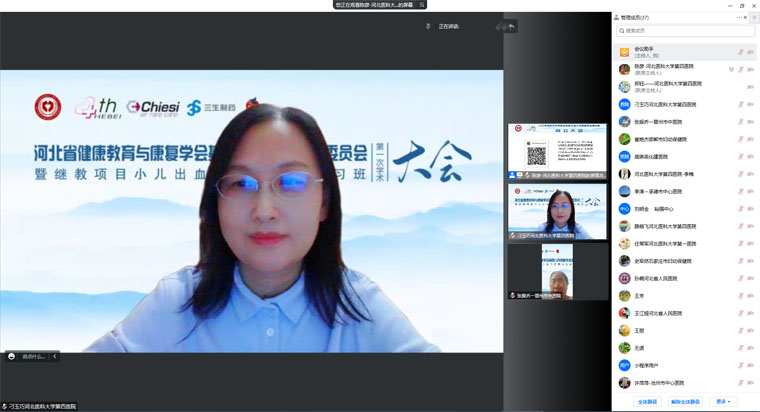Toggle microphone icon for 刘晓全 member
760x412 pixels.
click(741, 209)
